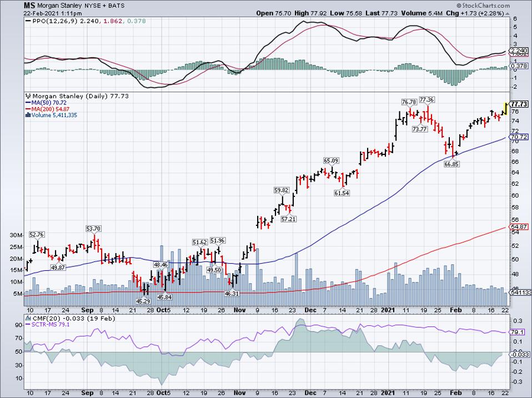Click the 73.77 low price label
Viewport: 532px width, 398px height.
click(x=420, y=129)
